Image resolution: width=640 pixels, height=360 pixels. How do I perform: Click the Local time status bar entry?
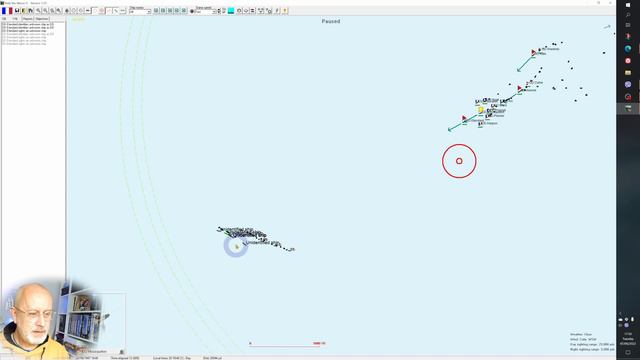172,358
